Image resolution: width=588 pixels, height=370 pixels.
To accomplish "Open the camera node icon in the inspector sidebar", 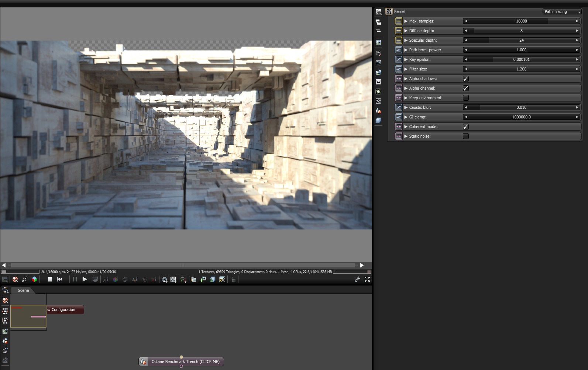I will click(x=378, y=53).
